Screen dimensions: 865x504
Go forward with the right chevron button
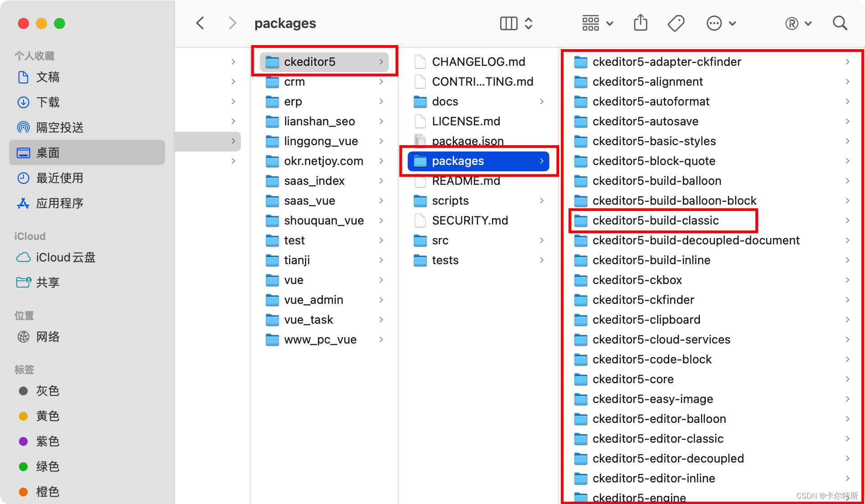[232, 23]
